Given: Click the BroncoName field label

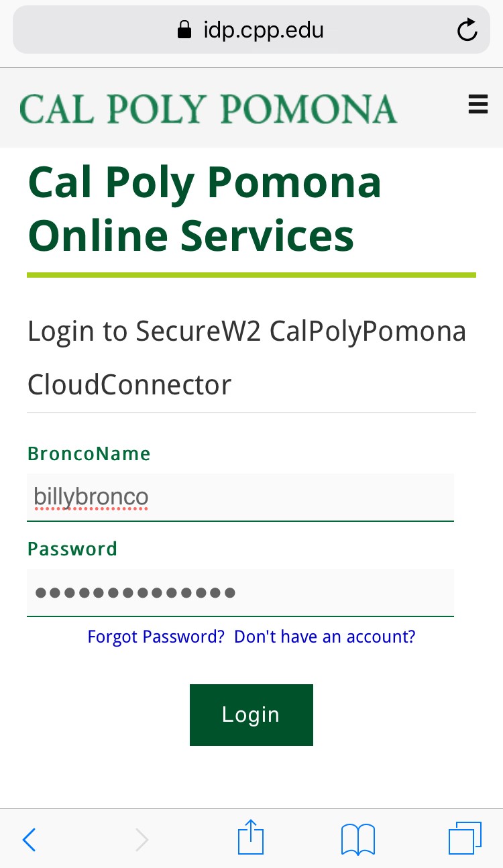Looking at the screenshot, I should tap(89, 454).
